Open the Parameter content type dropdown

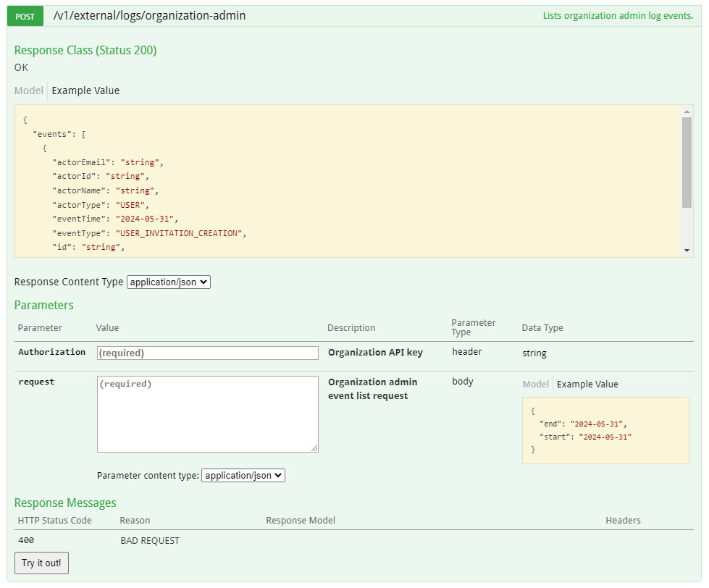[245, 475]
